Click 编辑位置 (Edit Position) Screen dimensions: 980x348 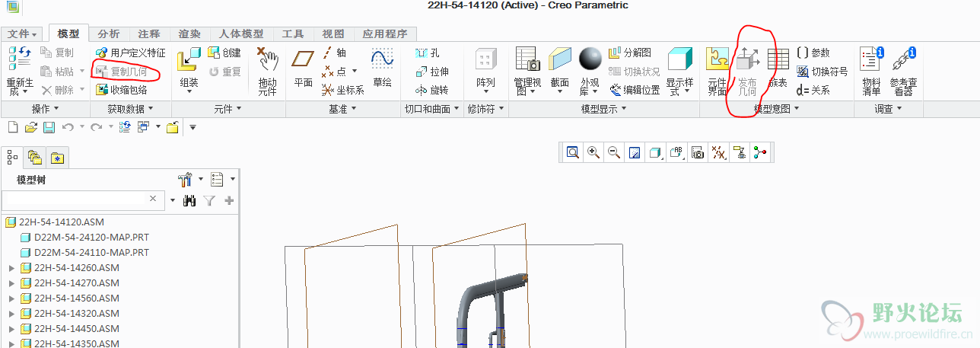[x=635, y=90]
